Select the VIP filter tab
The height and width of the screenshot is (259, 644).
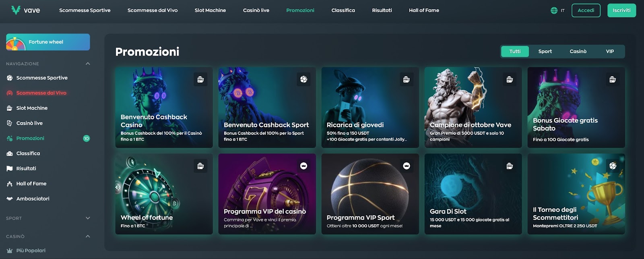pos(610,51)
